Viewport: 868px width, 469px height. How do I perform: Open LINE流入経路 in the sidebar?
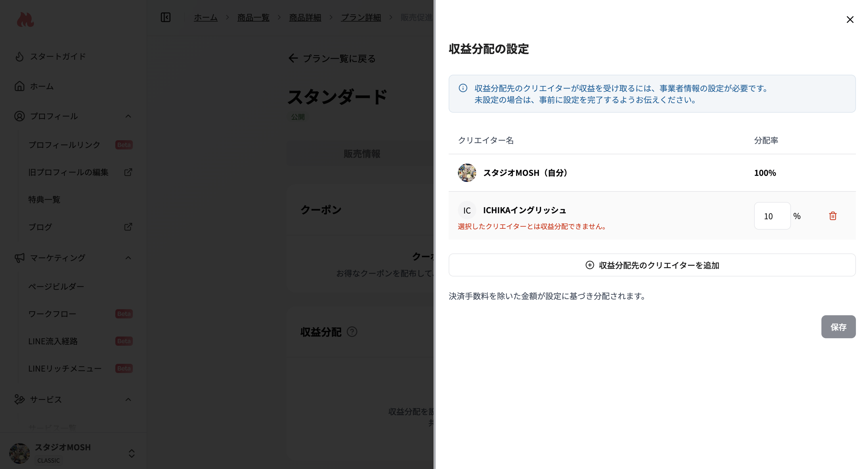pos(53,341)
